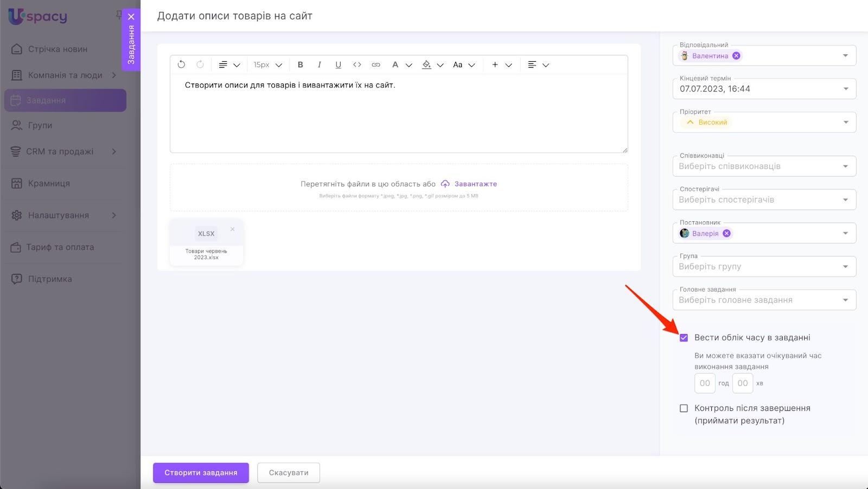The width and height of the screenshot is (868, 489).
Task: Open the paragraph style dropdown in the toolbar
Action: coord(229,65)
